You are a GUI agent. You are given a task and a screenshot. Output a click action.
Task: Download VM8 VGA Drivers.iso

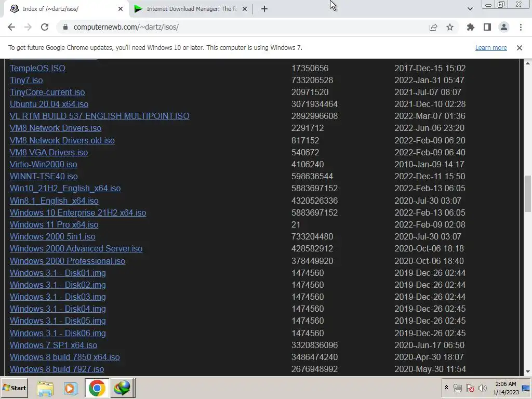(x=48, y=152)
